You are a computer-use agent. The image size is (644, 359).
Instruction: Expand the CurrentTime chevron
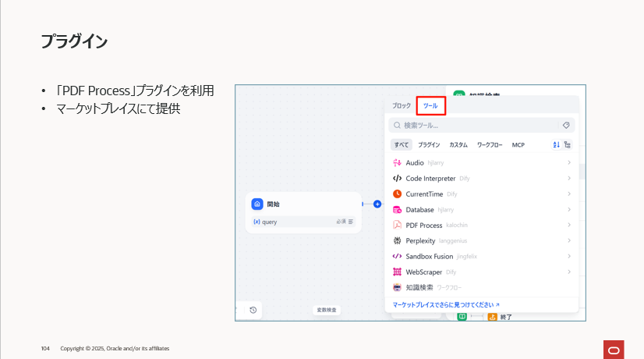click(x=569, y=194)
